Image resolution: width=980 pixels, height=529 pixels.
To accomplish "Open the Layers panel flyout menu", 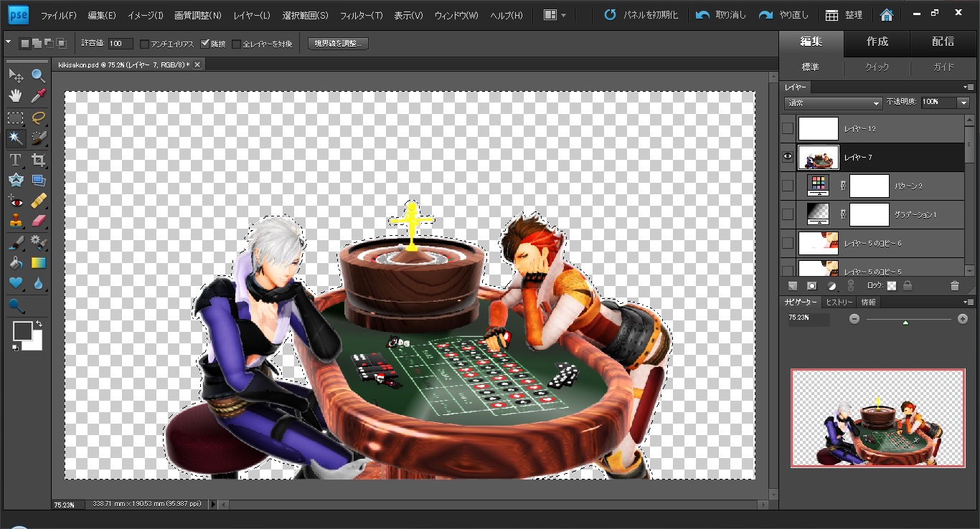I will [969, 87].
